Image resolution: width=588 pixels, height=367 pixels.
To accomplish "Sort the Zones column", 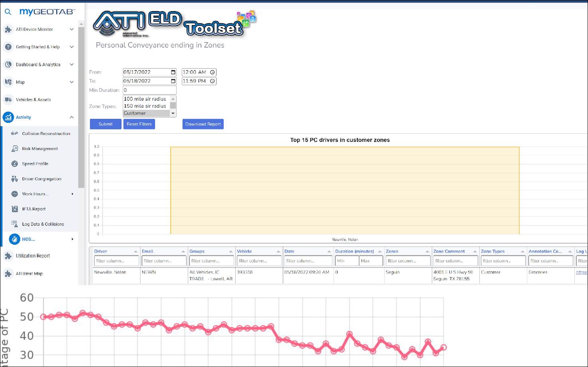I will pos(427,252).
